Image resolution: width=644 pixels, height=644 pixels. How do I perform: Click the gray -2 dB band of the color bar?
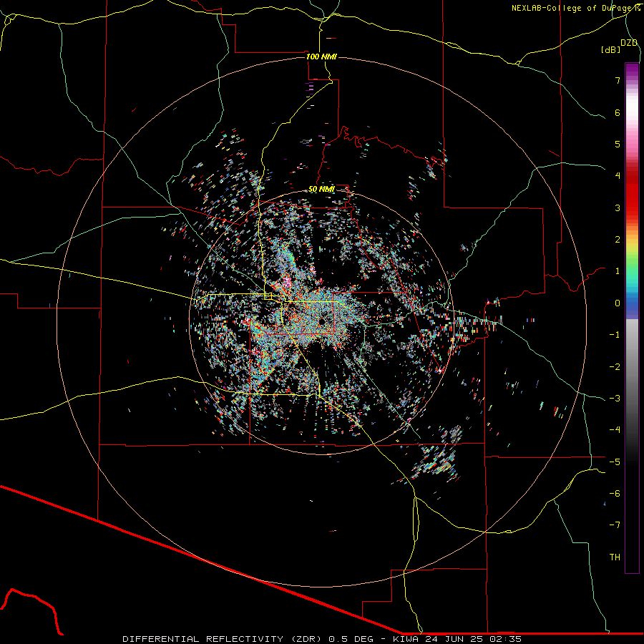(632, 367)
